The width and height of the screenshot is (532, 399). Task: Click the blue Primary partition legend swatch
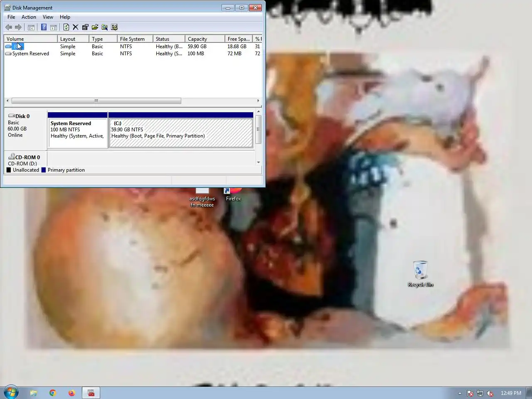(44, 170)
